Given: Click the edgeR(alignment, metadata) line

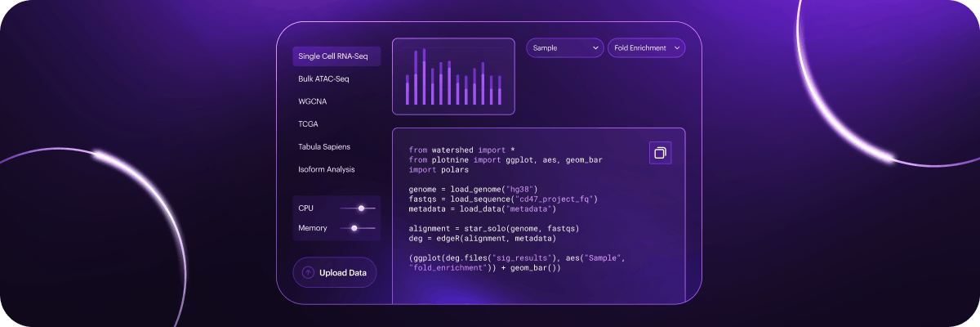Looking at the screenshot, I should pos(483,239).
